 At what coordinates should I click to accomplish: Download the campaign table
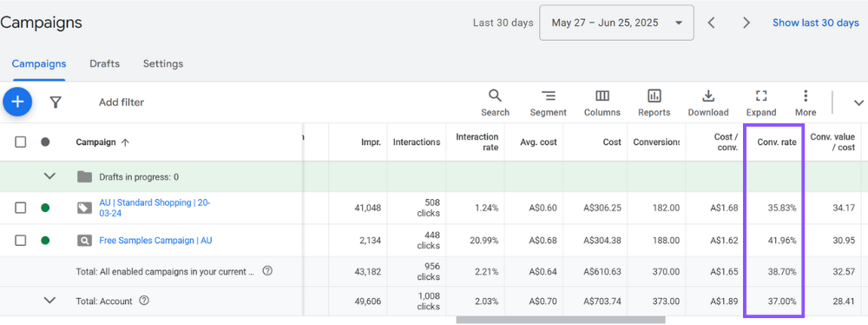click(708, 103)
